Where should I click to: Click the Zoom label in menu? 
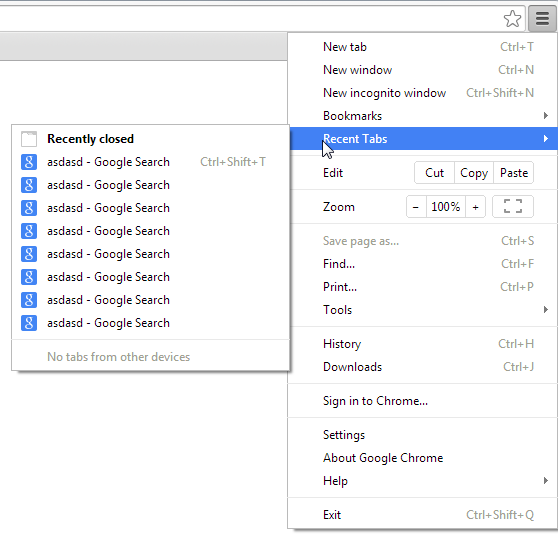point(339,207)
